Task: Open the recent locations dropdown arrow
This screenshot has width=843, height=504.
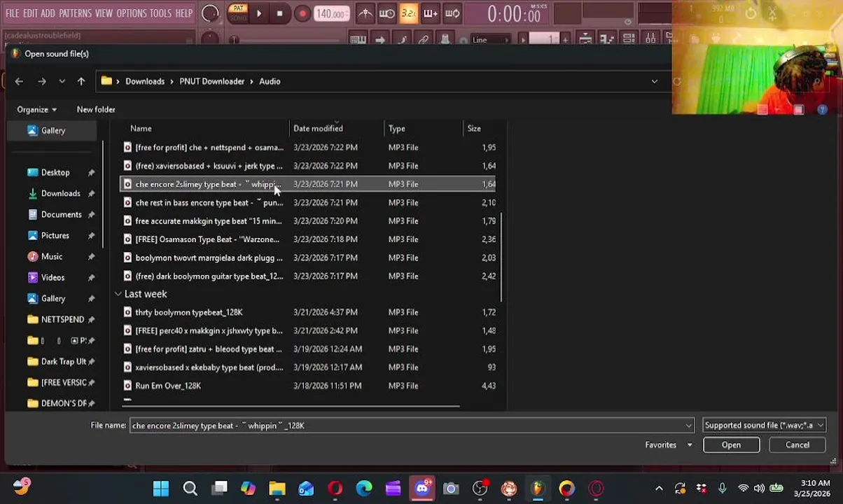Action: click(62, 81)
